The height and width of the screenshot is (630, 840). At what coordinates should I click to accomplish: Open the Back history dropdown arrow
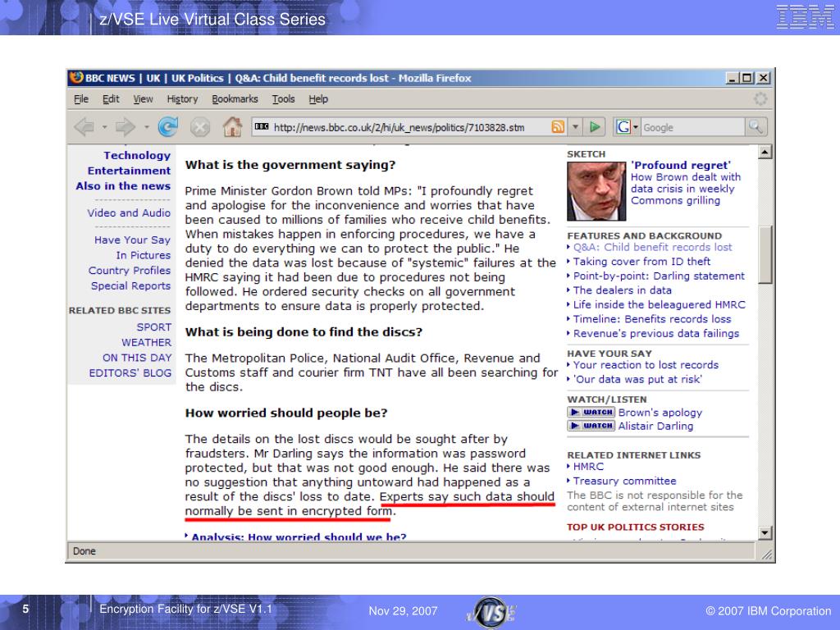tap(104, 127)
